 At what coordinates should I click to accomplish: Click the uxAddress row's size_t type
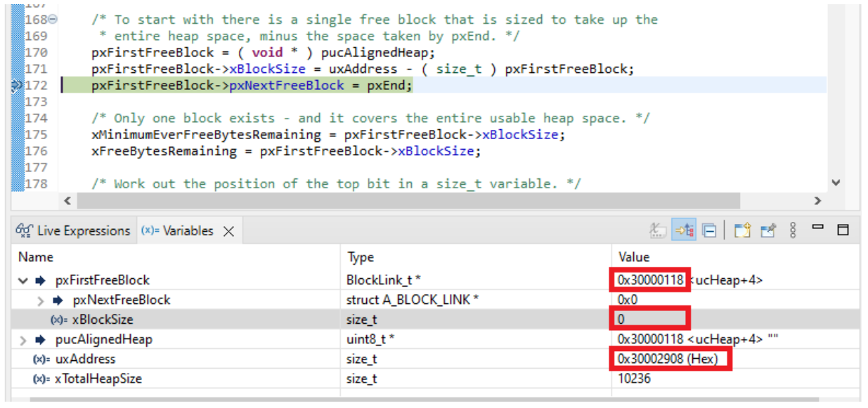362,360
